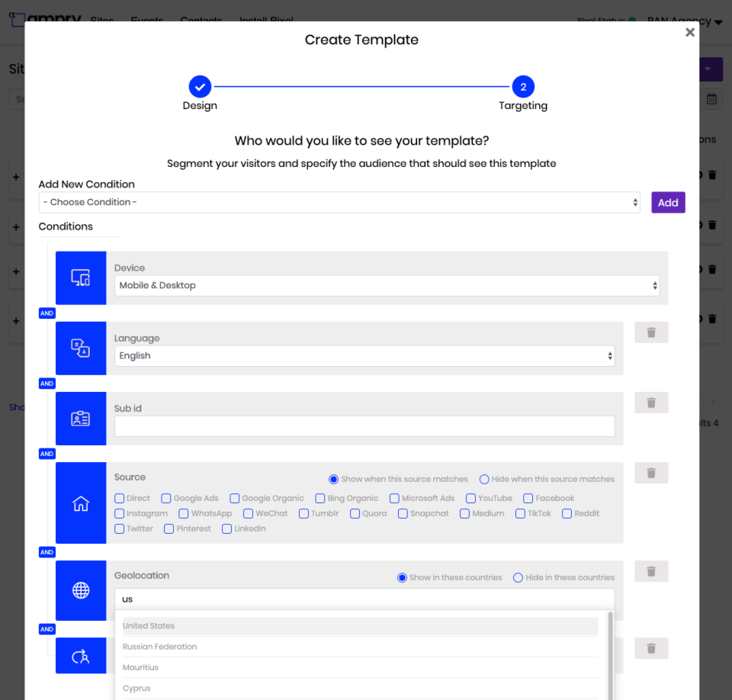Click the Language translation icon
This screenshot has width=732, height=700.
pyautogui.click(x=81, y=348)
